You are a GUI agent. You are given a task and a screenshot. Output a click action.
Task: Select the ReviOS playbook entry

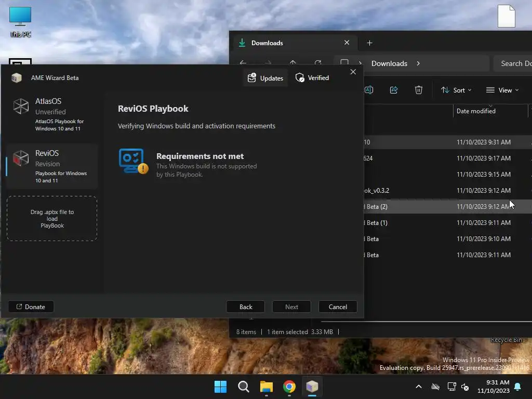(x=52, y=166)
